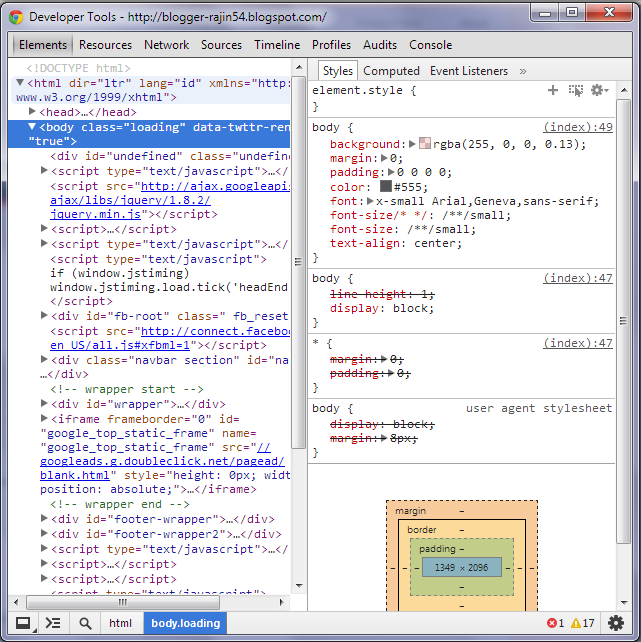Switch to Computed styles tab
Viewport: 641px width, 642px height.
391,71
